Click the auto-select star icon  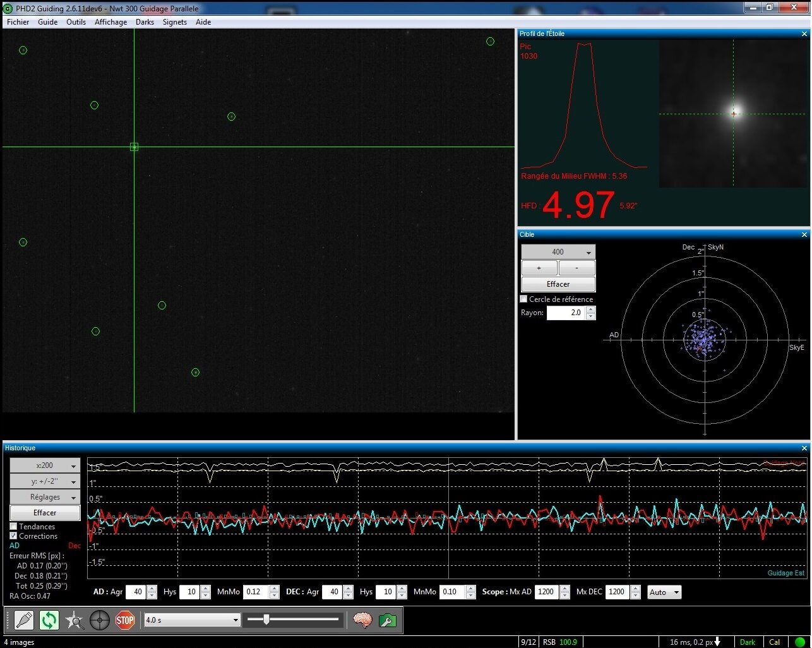click(75, 620)
